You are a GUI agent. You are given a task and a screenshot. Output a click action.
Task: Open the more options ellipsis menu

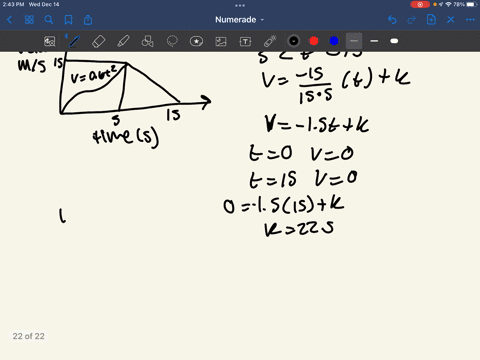click(470, 20)
